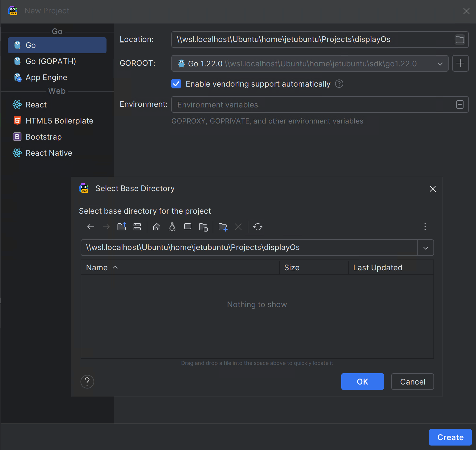
Task: Select the React project generator
Action: (x=36, y=104)
